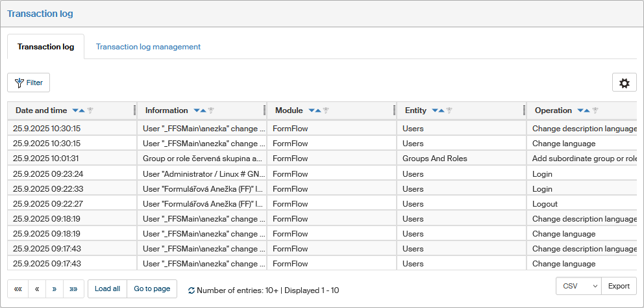
Task: Click filter icon in Information column header
Action: coord(211,110)
